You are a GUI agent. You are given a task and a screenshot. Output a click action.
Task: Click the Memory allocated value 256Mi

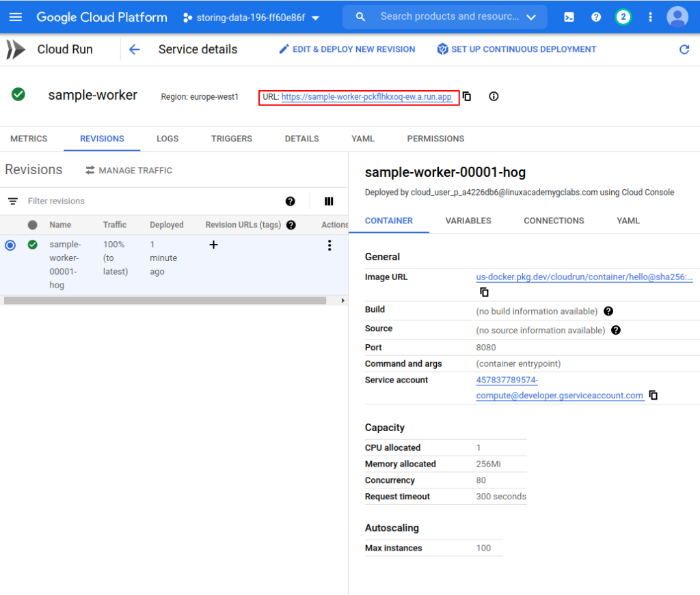tap(488, 464)
